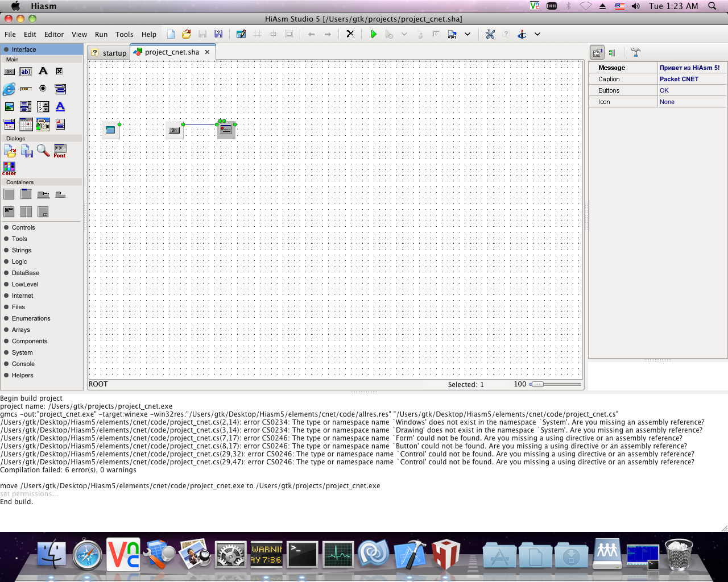The height and width of the screenshot is (582, 728).
Task: Select the Internet Explorer browser element
Action: pos(9,89)
